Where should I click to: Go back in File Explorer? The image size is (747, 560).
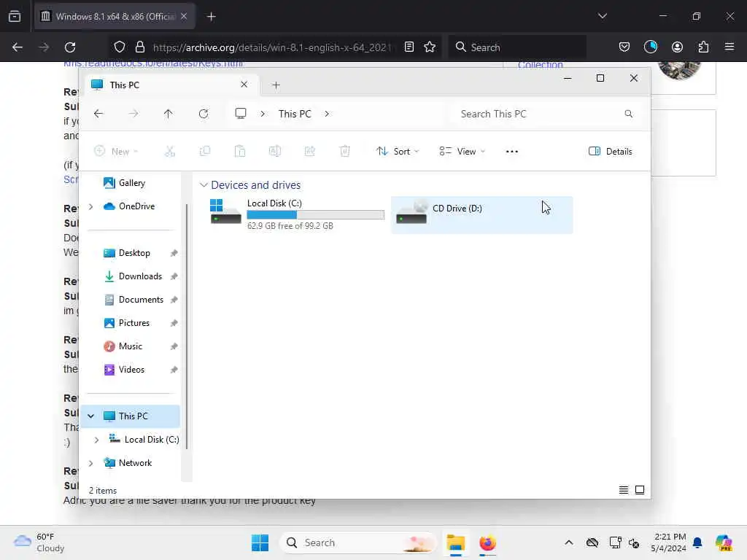click(x=98, y=114)
